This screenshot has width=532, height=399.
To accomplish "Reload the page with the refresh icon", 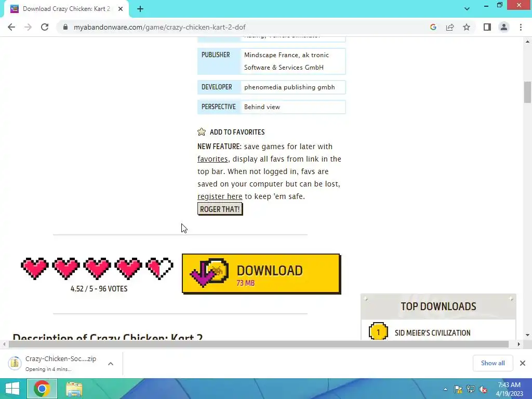I will pos(45,27).
